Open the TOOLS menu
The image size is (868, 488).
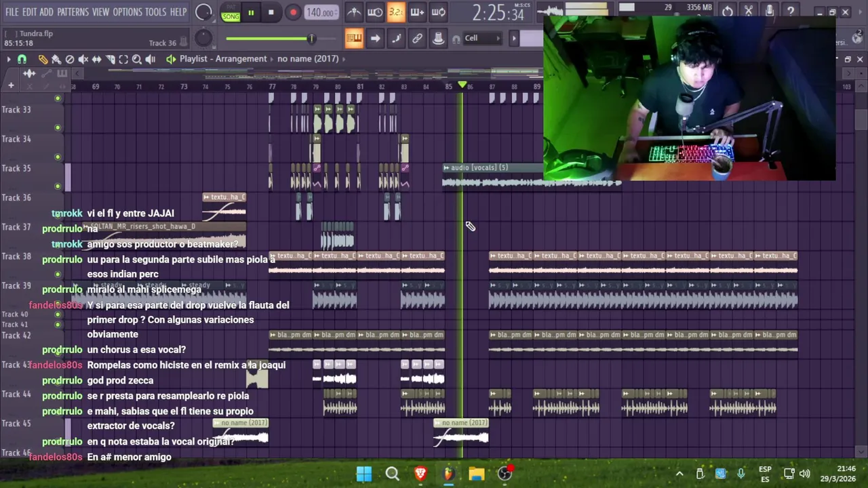155,12
